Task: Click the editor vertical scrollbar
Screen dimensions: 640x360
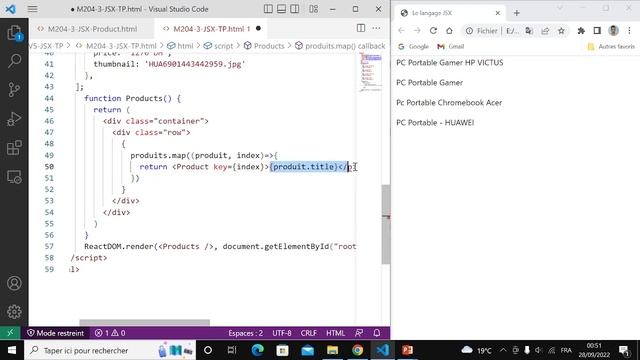Action: pyautogui.click(x=386, y=224)
